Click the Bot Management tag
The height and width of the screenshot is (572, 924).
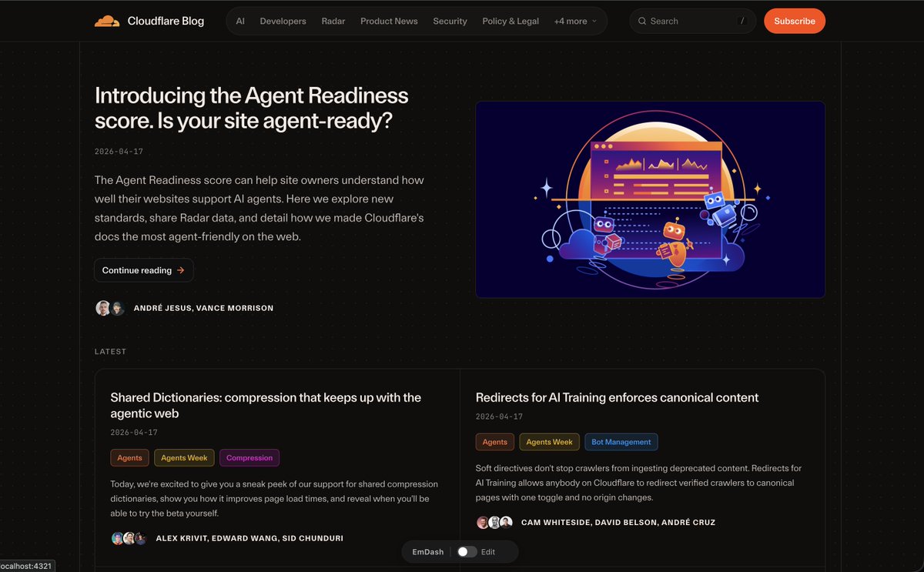tap(621, 442)
